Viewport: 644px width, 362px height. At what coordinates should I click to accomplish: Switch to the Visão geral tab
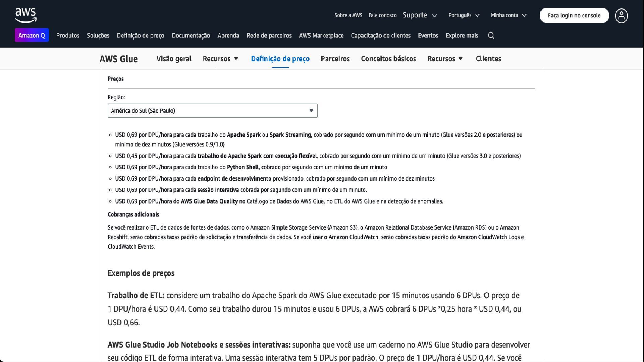[174, 59]
